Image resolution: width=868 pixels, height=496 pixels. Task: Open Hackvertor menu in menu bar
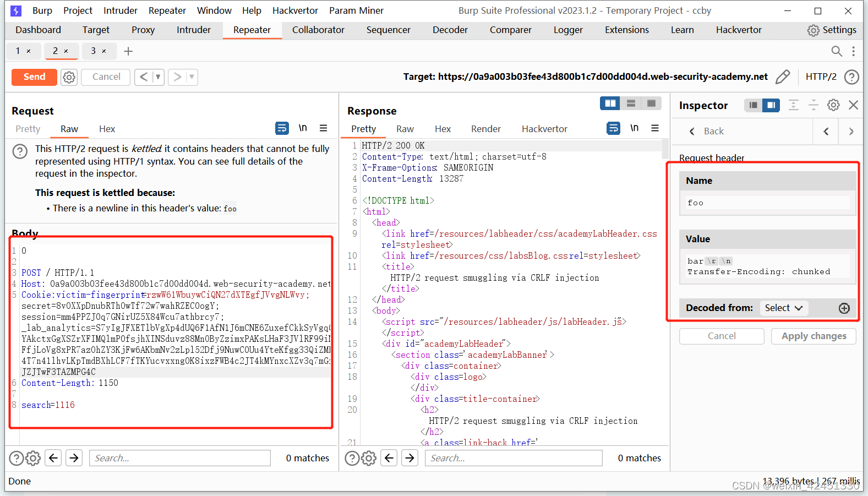tap(295, 10)
